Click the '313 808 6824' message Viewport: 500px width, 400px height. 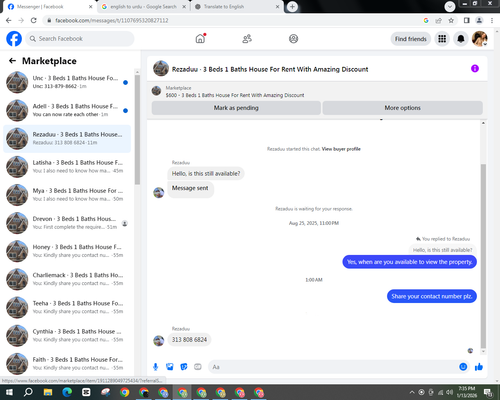(x=189, y=340)
